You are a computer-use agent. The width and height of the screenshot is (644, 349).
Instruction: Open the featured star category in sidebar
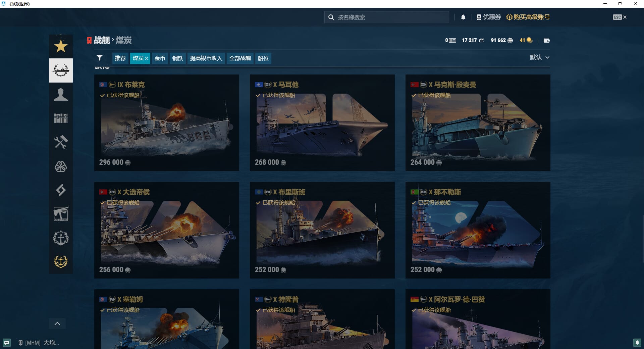61,46
